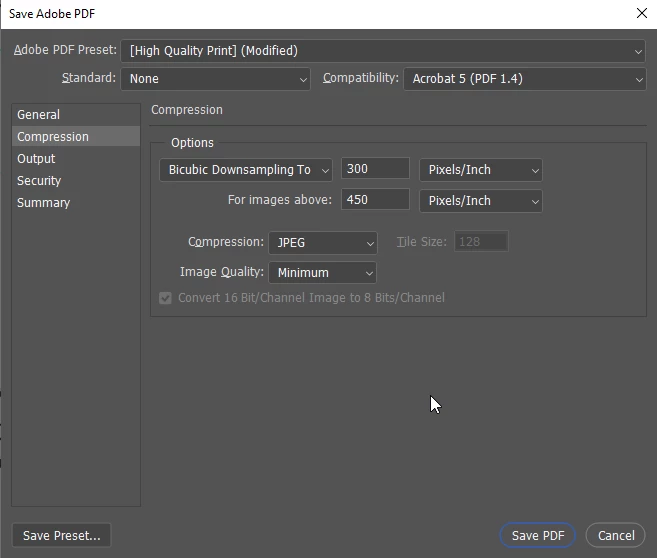Screen dimensions: 657x558
Task: Toggle Convert 16 Bit/Channel Image checkbox
Action: 165,298
